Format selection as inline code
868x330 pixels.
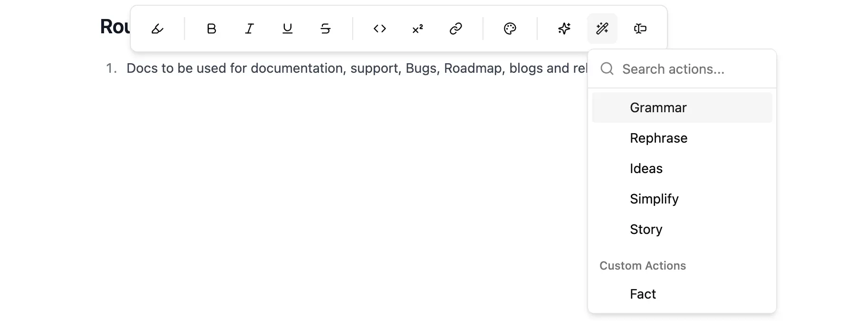(x=380, y=29)
